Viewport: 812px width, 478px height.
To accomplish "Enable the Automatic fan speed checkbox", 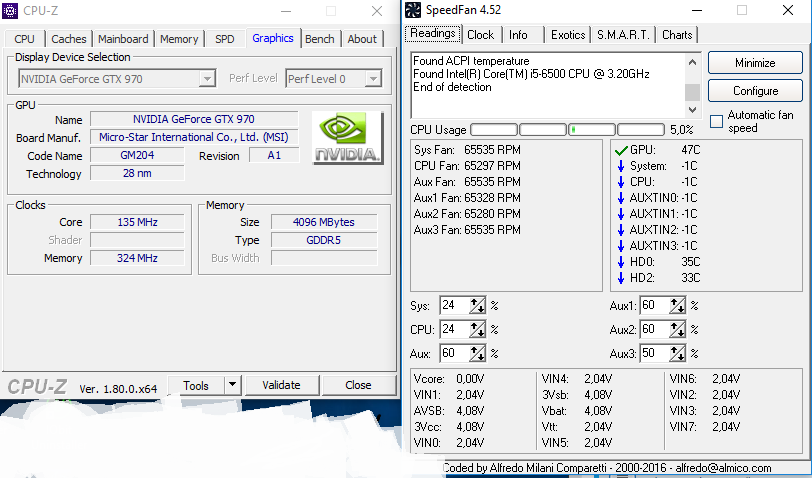I will point(716,121).
